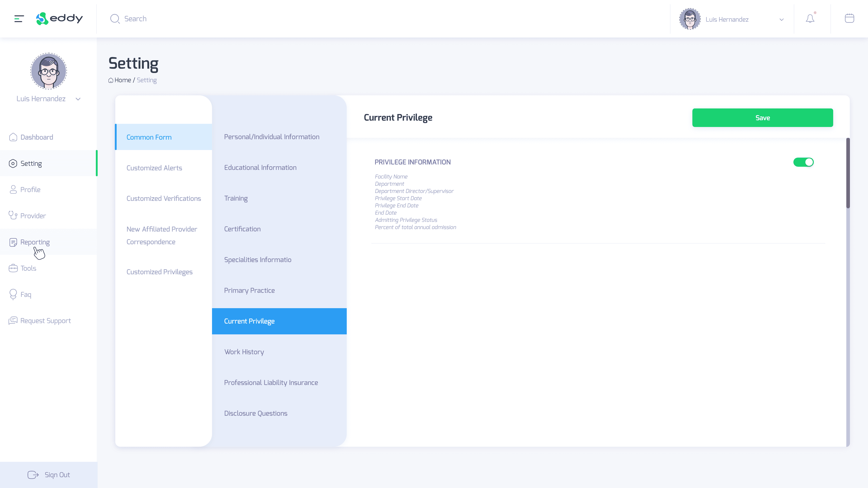Click the green Save button
Screen dimensions: 868x488
pos(762,118)
